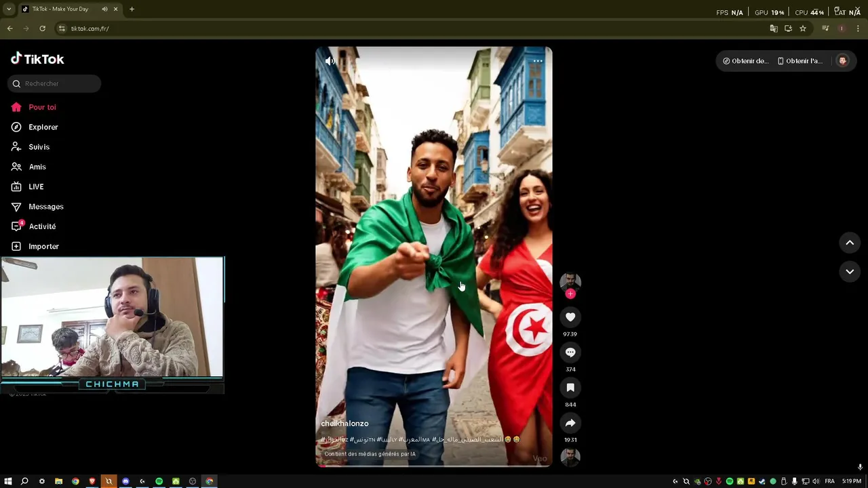This screenshot has width=868, height=488.
Task: Open the Chrome profile icon
Action: (x=842, y=28)
